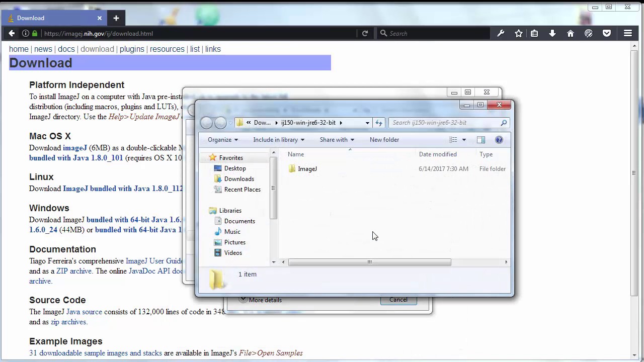Open the developer tools wrench icon
The height and width of the screenshot is (362, 644).
[x=501, y=33]
